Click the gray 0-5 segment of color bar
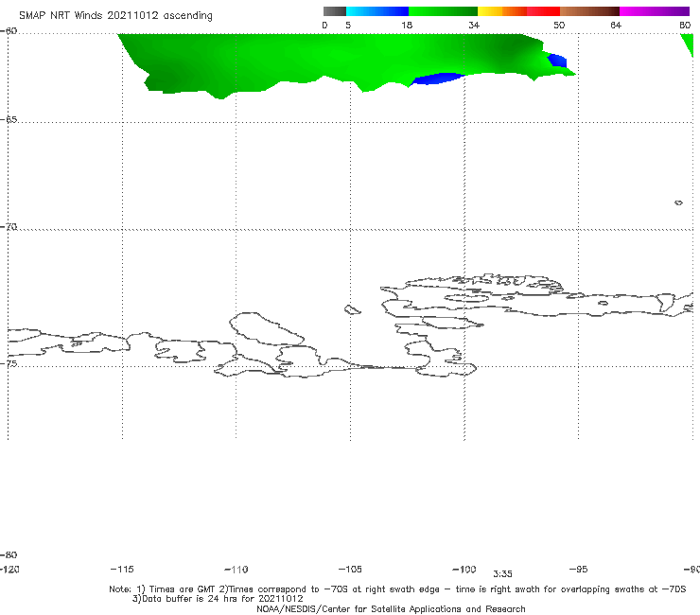Screen dimensions: 700x615 pos(334,11)
